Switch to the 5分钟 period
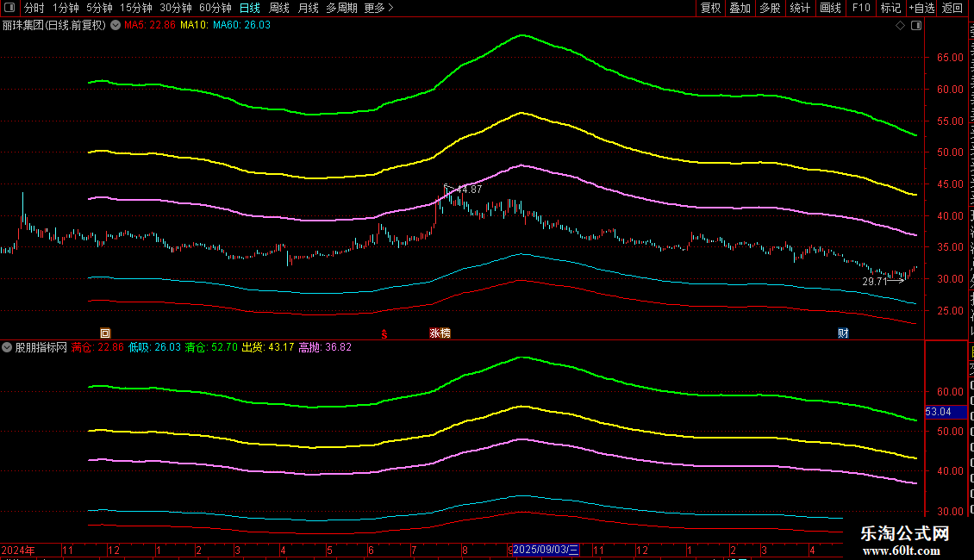This screenshot has width=974, height=560. pos(99,8)
